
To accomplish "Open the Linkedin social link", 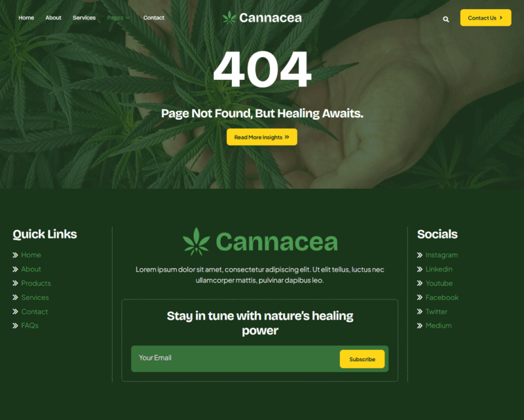I will (439, 269).
